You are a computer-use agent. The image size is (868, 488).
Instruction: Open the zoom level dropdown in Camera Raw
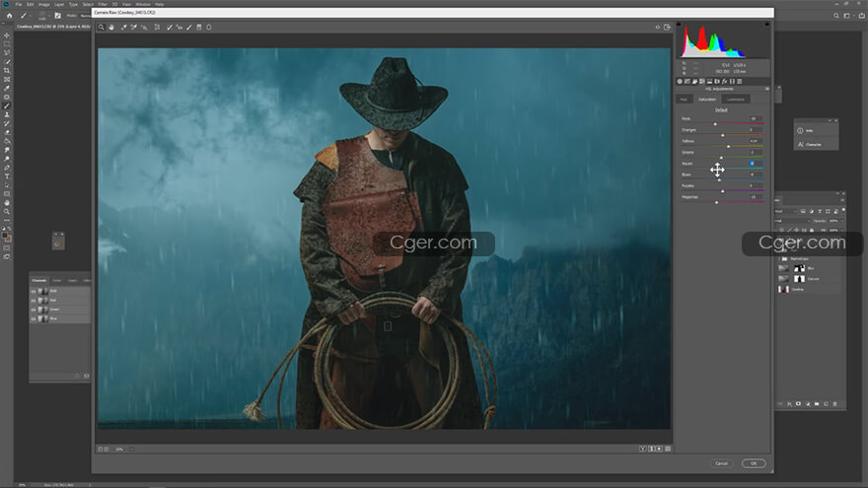132,450
